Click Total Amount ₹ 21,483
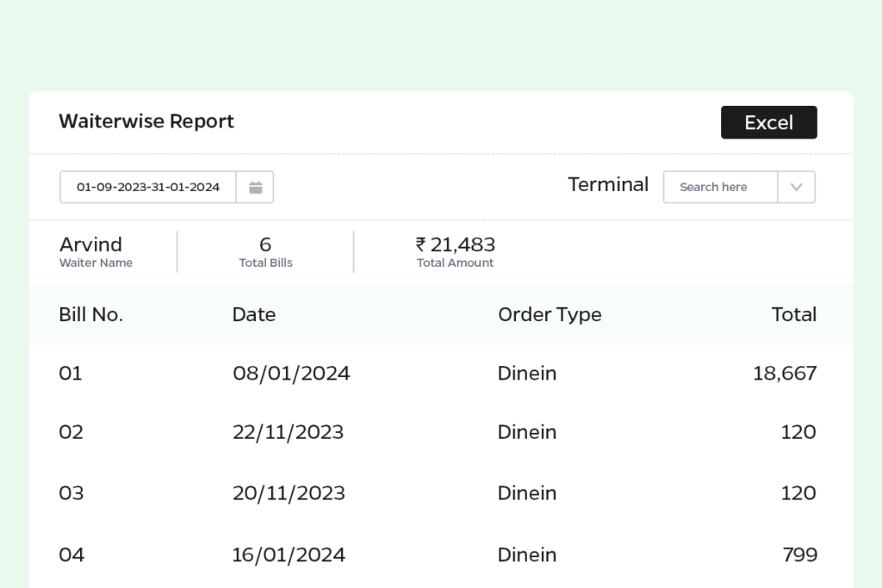The height and width of the screenshot is (588, 882). [456, 244]
